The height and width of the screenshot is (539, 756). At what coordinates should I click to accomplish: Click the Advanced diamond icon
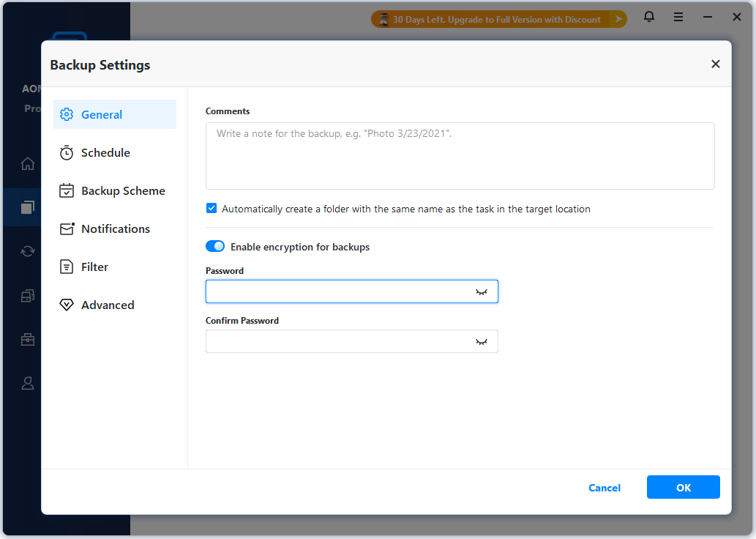point(67,305)
